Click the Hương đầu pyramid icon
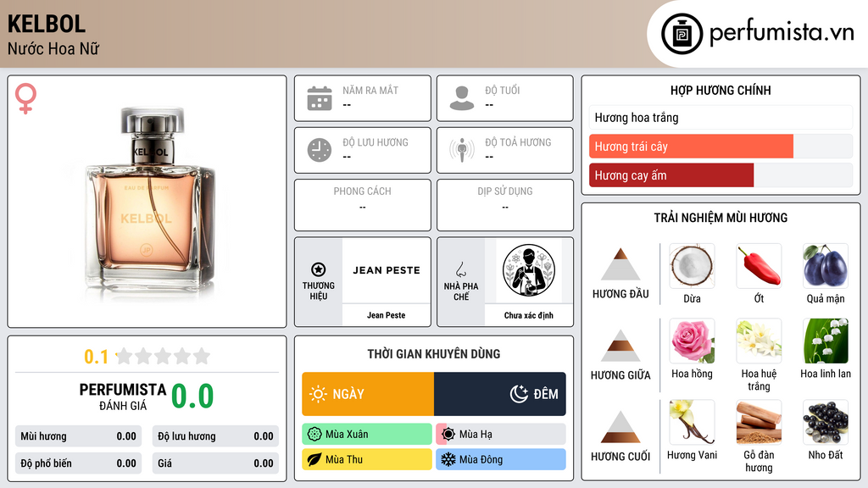Screen dimensions: 868x488 pyautogui.click(x=620, y=264)
